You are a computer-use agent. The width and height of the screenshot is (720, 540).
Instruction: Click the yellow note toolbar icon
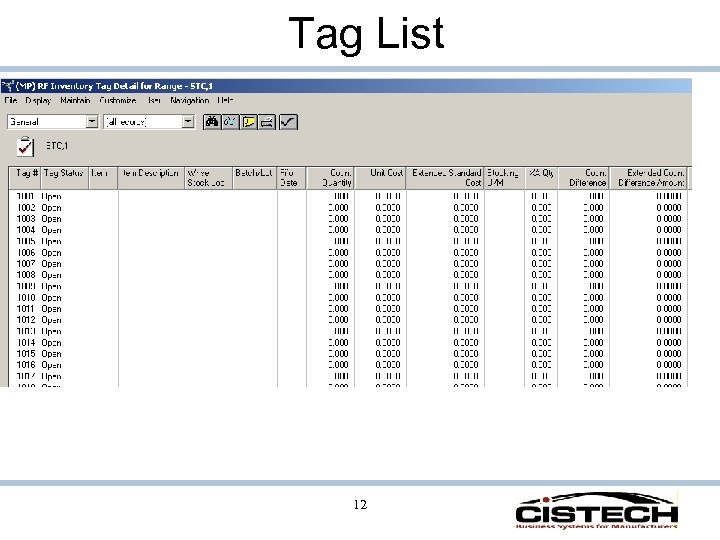[248, 122]
